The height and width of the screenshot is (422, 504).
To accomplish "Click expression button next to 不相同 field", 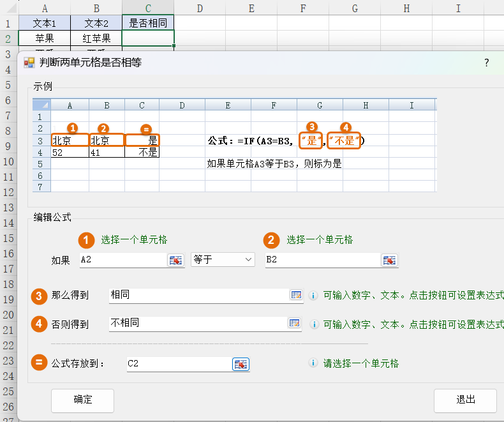I will point(294,323).
